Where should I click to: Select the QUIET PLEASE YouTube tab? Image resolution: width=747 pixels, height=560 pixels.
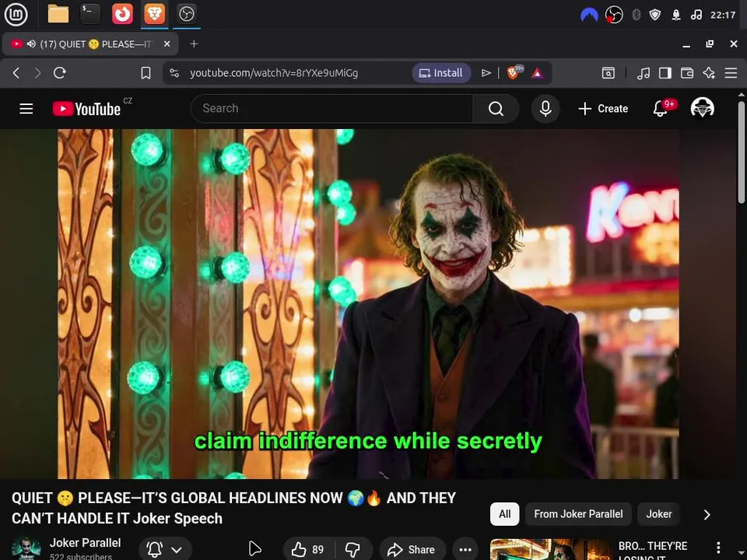click(90, 44)
